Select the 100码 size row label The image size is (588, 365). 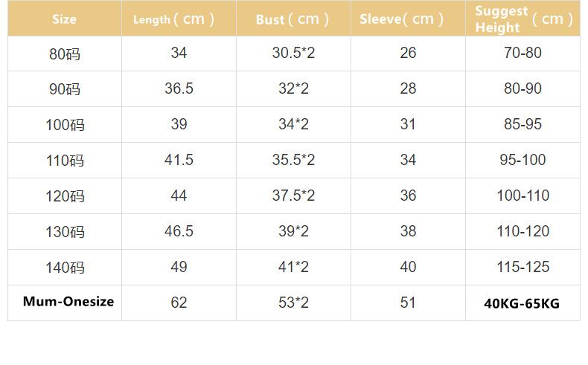point(65,125)
